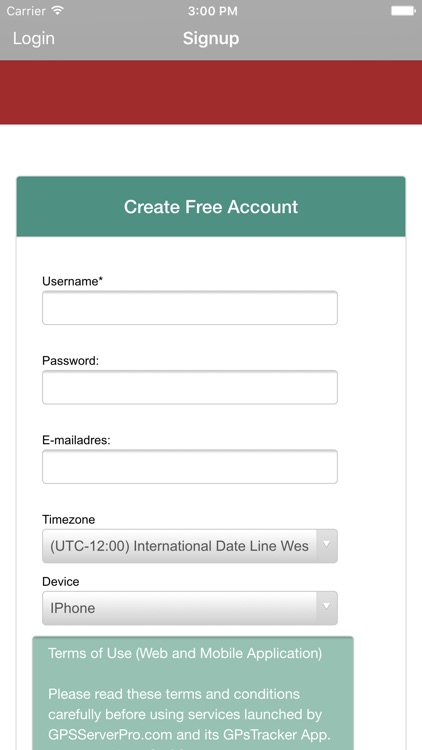Focus the Password input field
This screenshot has width=422, height=750.
pyautogui.click(x=190, y=387)
